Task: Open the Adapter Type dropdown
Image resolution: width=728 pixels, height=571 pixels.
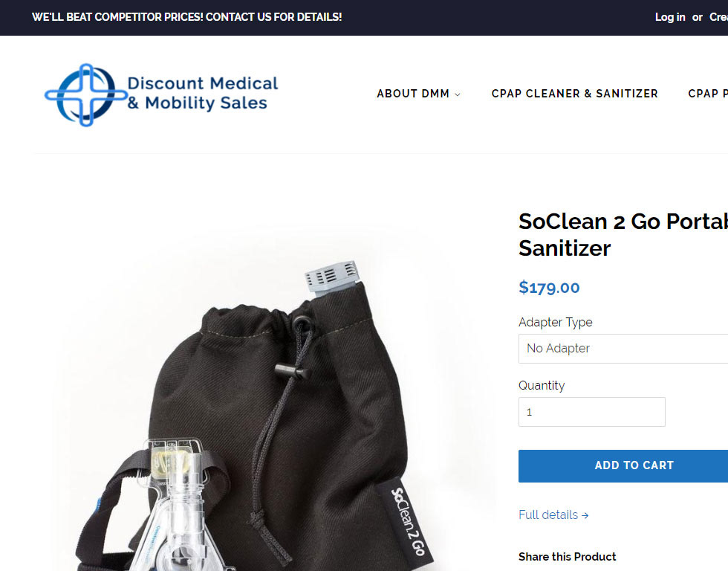Action: click(623, 349)
